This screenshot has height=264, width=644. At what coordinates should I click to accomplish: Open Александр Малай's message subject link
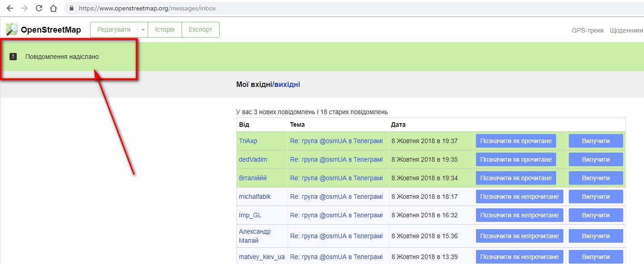pyautogui.click(x=336, y=236)
